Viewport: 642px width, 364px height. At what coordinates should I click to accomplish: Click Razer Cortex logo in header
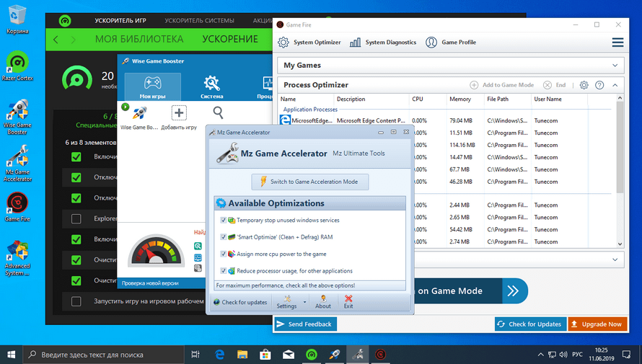click(x=65, y=20)
